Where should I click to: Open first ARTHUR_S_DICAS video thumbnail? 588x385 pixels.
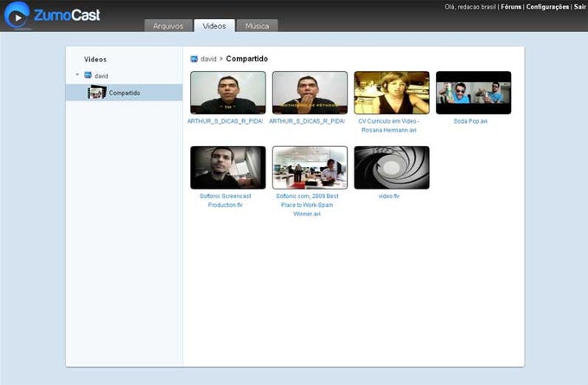point(228,93)
